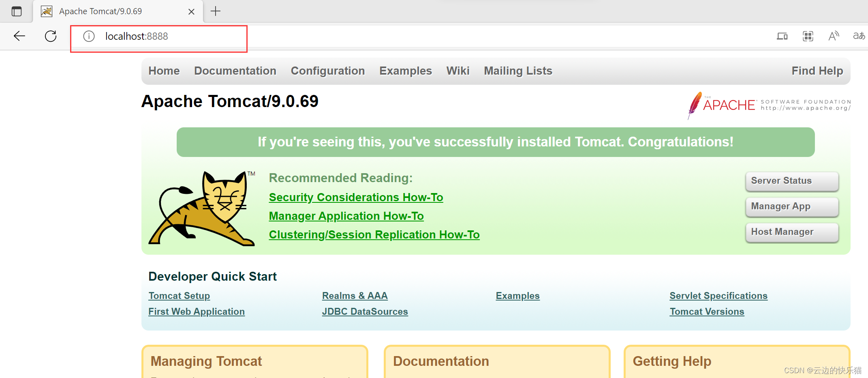Click the Server Status button

792,181
